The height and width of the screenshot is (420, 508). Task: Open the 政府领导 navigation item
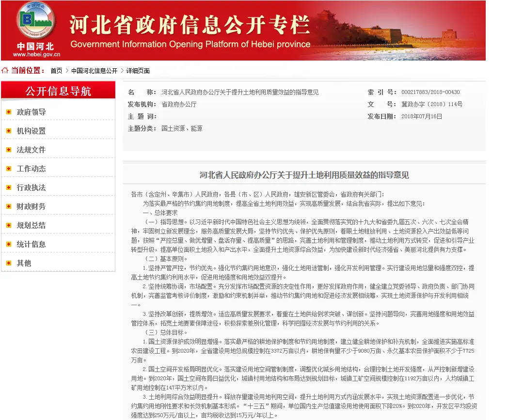[x=31, y=112]
